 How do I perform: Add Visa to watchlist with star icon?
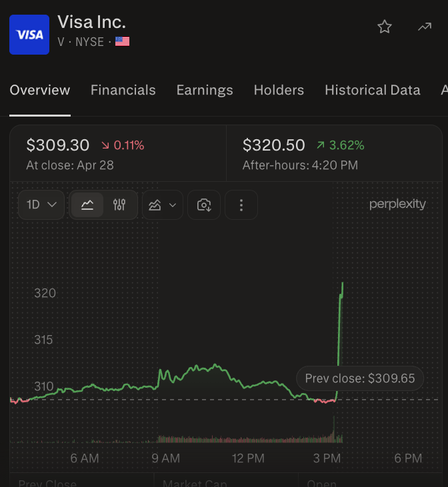pyautogui.click(x=385, y=27)
